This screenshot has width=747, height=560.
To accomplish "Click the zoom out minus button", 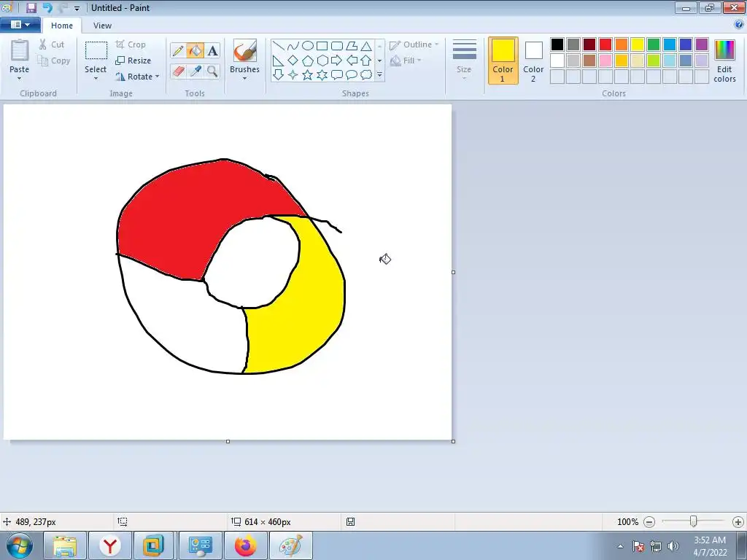I will click(x=649, y=522).
